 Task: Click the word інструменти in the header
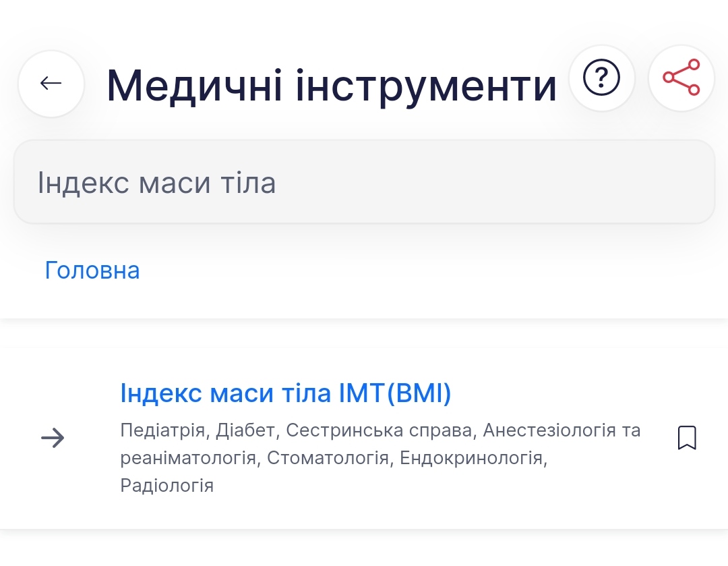426,86
